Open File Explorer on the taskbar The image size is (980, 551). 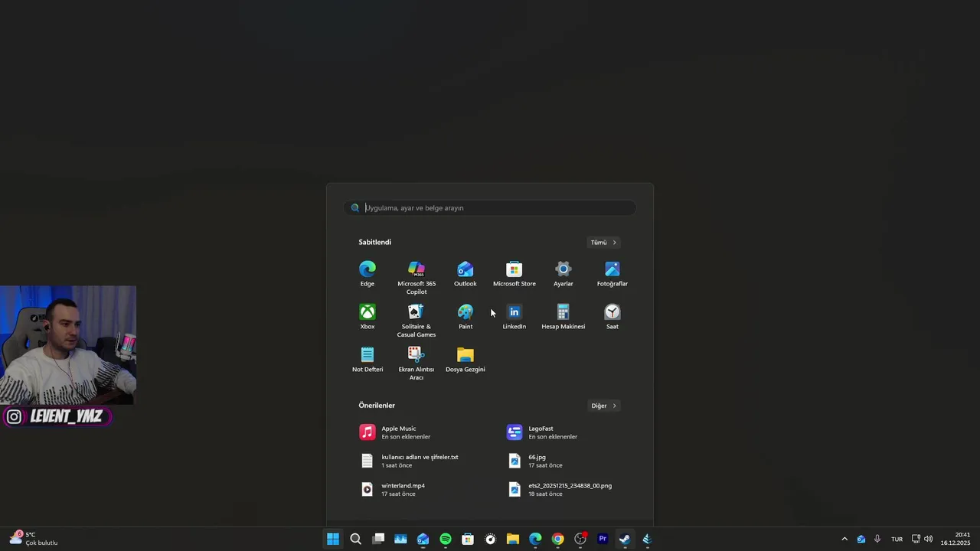point(513,539)
